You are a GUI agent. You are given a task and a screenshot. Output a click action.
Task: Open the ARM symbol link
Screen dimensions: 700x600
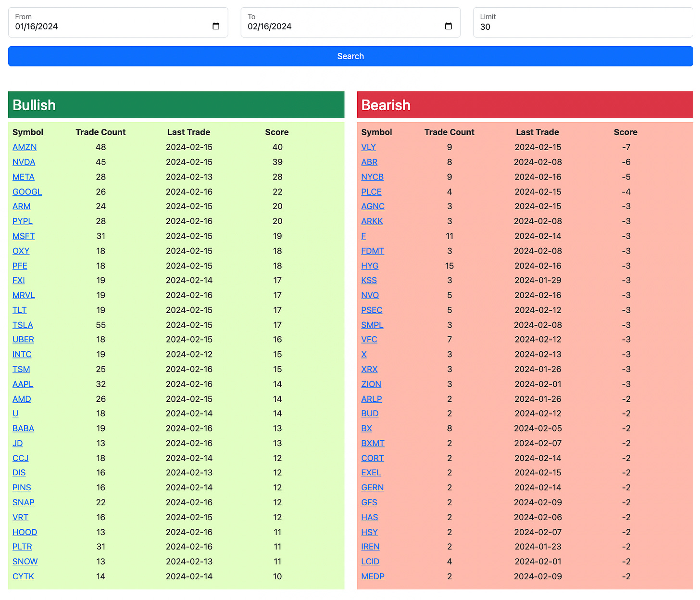click(x=22, y=206)
